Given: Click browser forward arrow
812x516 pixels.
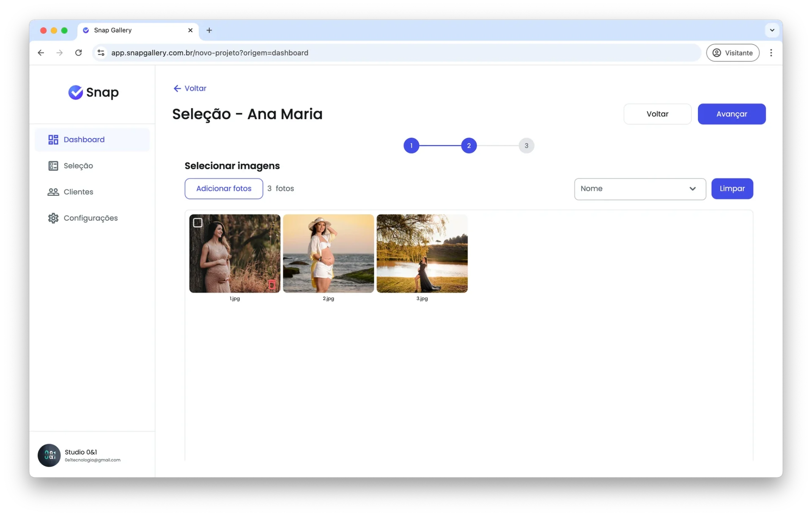Looking at the screenshot, I should coord(60,53).
